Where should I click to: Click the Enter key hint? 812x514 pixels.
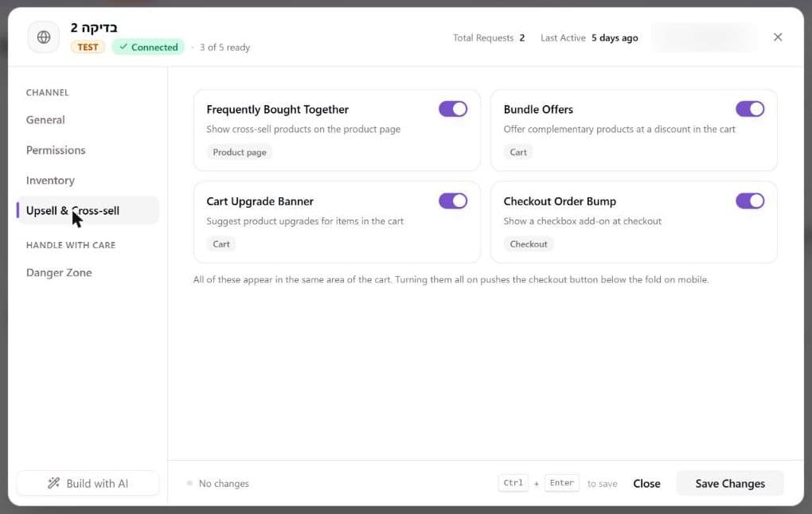pyautogui.click(x=561, y=483)
